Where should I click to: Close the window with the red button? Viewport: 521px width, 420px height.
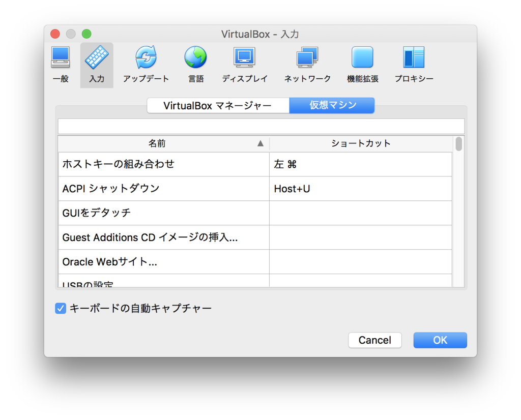55,34
